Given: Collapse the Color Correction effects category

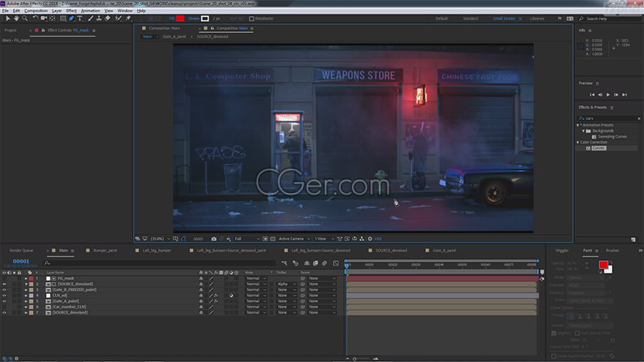Looking at the screenshot, I should (x=578, y=143).
